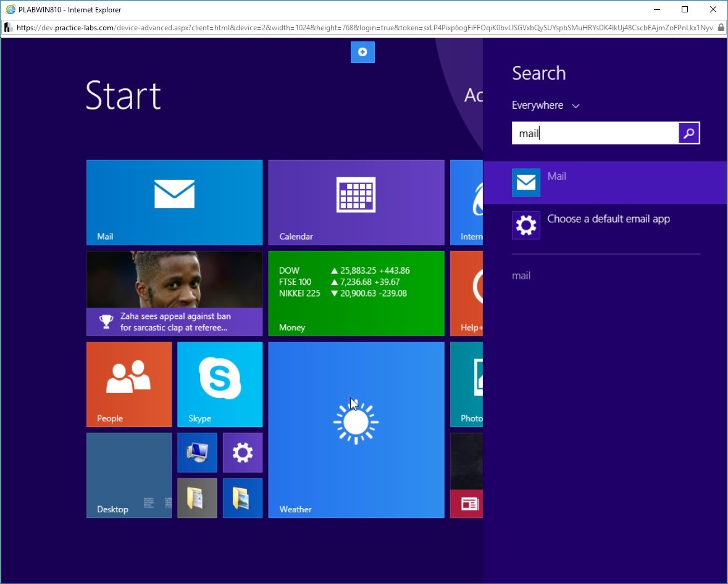Open the People tile
The width and height of the screenshot is (728, 584).
point(128,384)
